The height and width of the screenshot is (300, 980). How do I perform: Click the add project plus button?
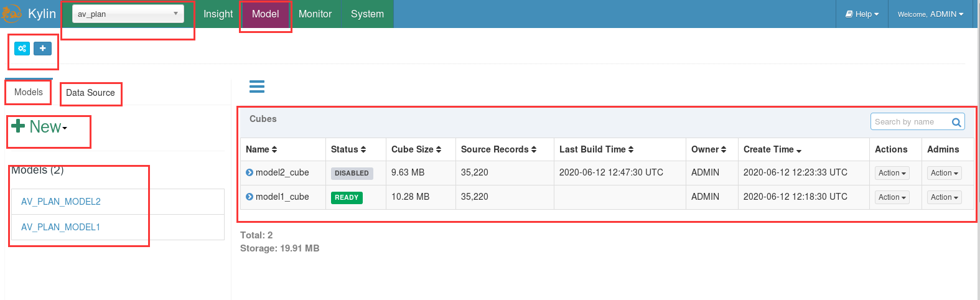point(42,48)
